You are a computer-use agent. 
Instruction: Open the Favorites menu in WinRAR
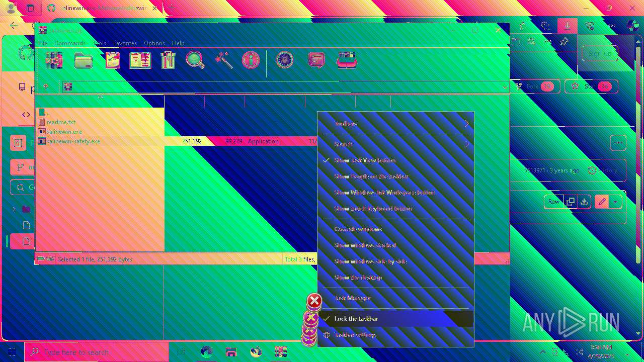tap(125, 43)
